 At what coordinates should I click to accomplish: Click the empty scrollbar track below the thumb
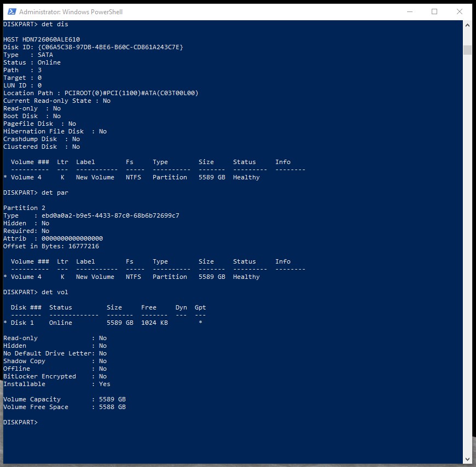tap(467, 246)
